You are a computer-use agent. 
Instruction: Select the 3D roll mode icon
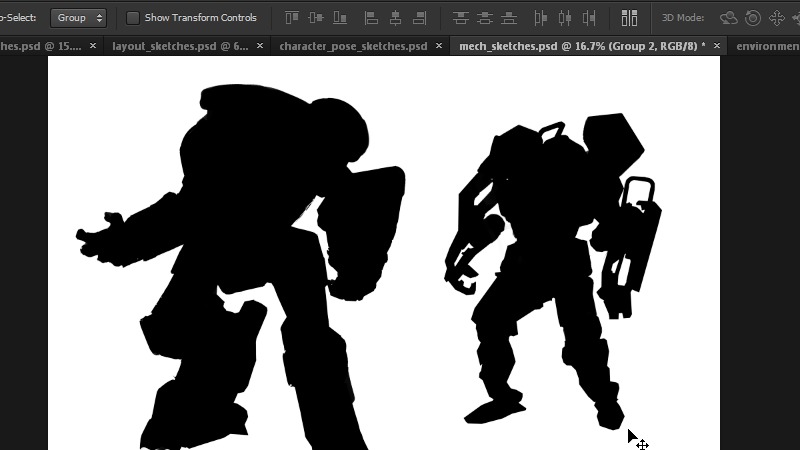752,18
